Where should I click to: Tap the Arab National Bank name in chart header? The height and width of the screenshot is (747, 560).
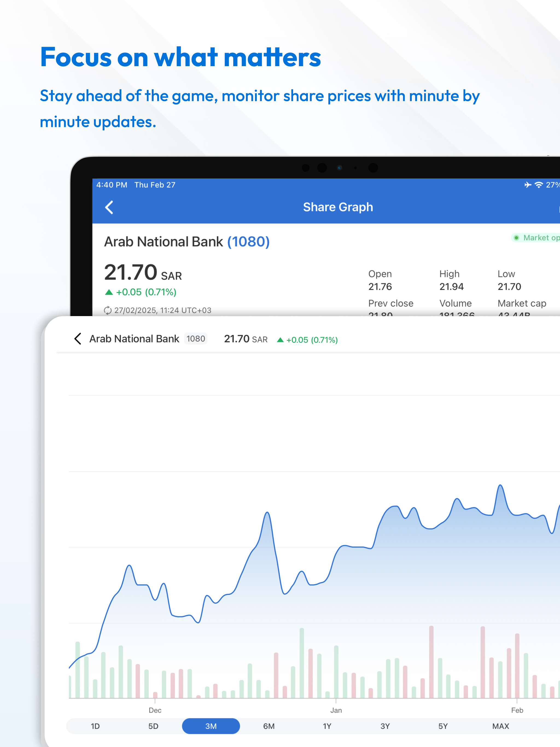click(134, 339)
